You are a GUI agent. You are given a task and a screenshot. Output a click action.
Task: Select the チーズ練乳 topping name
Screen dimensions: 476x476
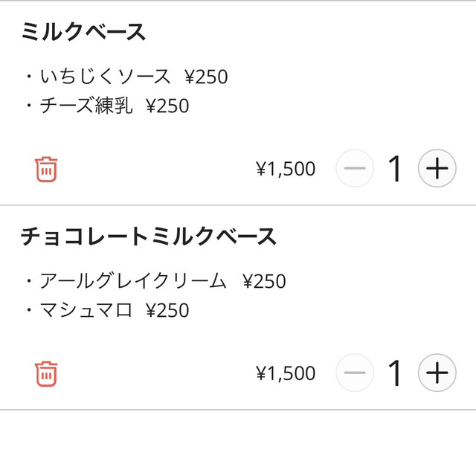[x=86, y=106]
